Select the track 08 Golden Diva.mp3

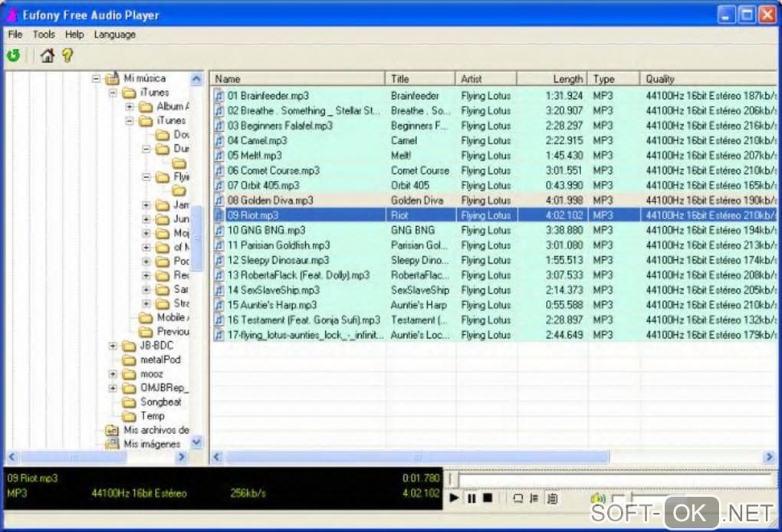(x=495, y=200)
